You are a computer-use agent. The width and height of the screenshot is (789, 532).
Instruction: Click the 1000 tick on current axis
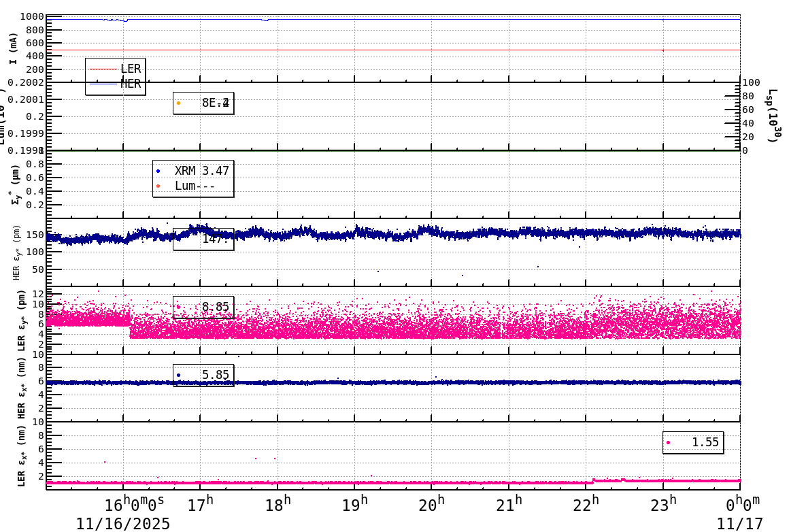32,16
